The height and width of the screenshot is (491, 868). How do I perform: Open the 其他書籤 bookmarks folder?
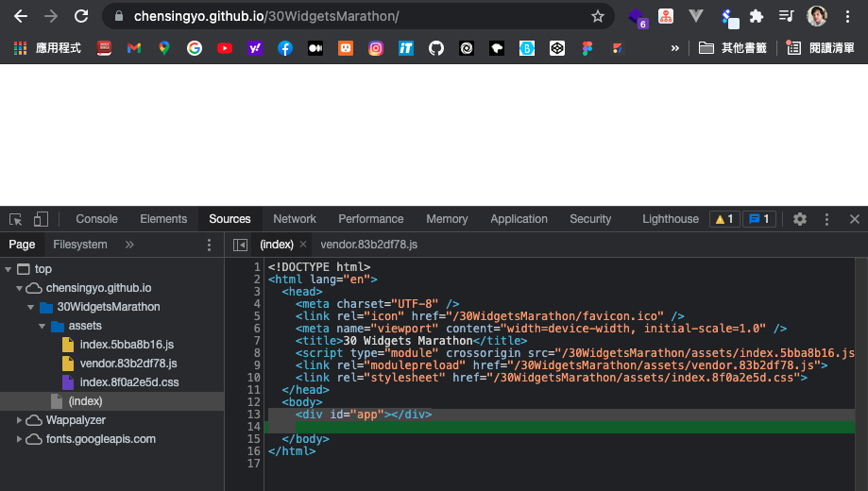pos(732,48)
